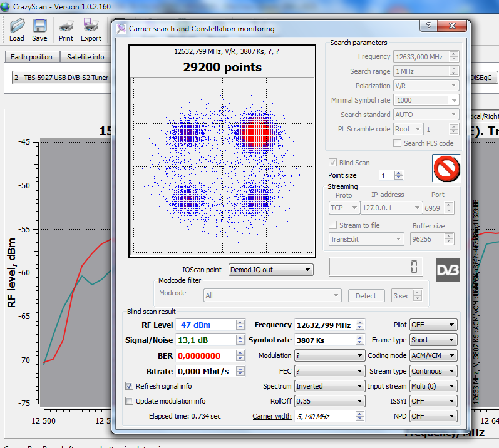This screenshot has width=499, height=448.
Task: Open the Search standard AUTO dropdown
Action: 426,115
